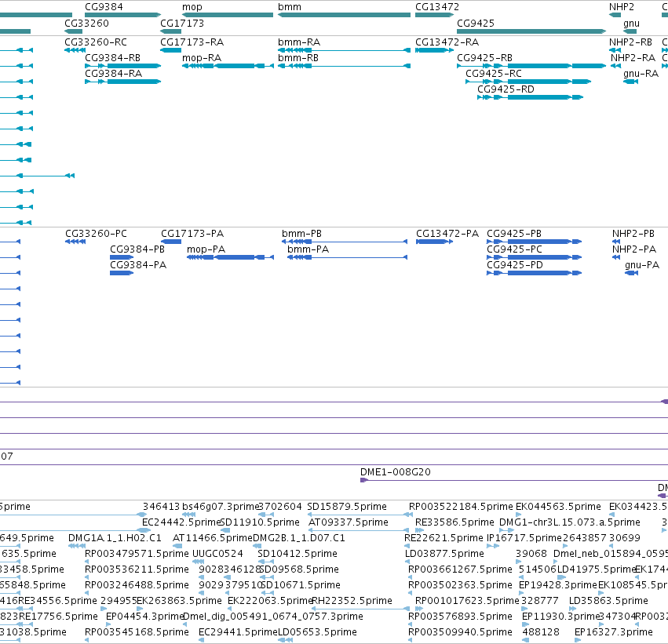Select transcript CG13472-RA
668x644 pixels.
434,50
